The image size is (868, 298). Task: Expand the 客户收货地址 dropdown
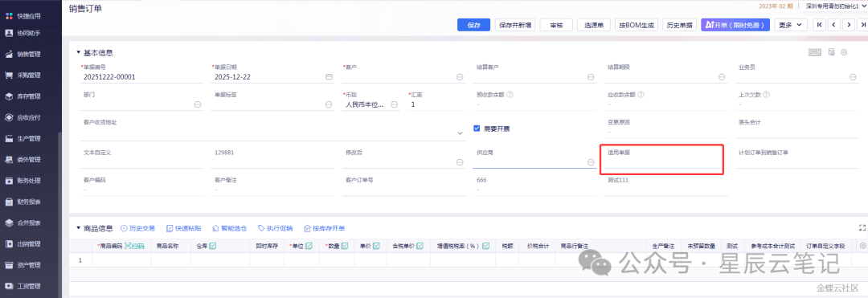click(461, 133)
